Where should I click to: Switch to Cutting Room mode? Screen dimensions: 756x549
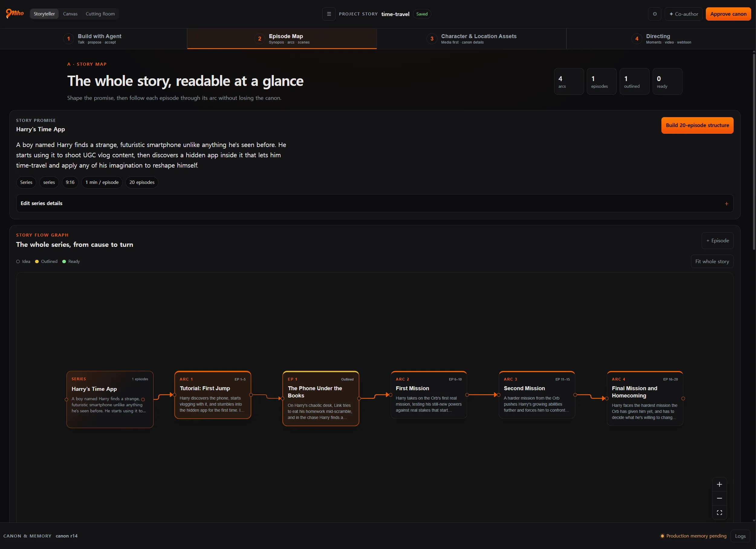click(x=100, y=14)
